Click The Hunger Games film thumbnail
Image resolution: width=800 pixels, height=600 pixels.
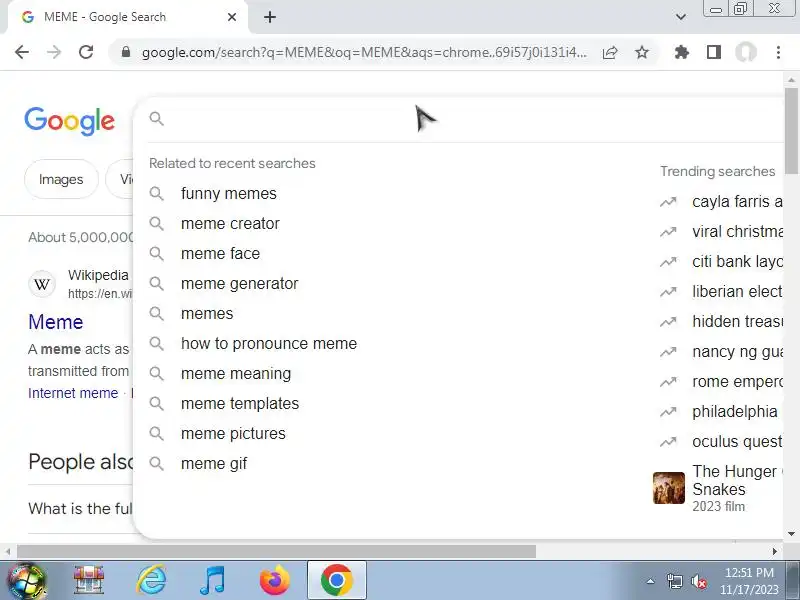(669, 488)
